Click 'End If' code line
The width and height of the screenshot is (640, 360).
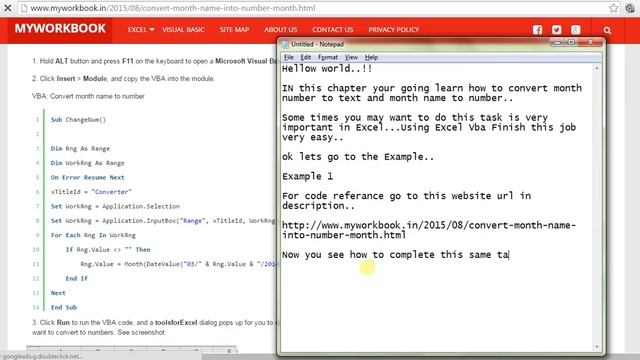click(x=76, y=279)
